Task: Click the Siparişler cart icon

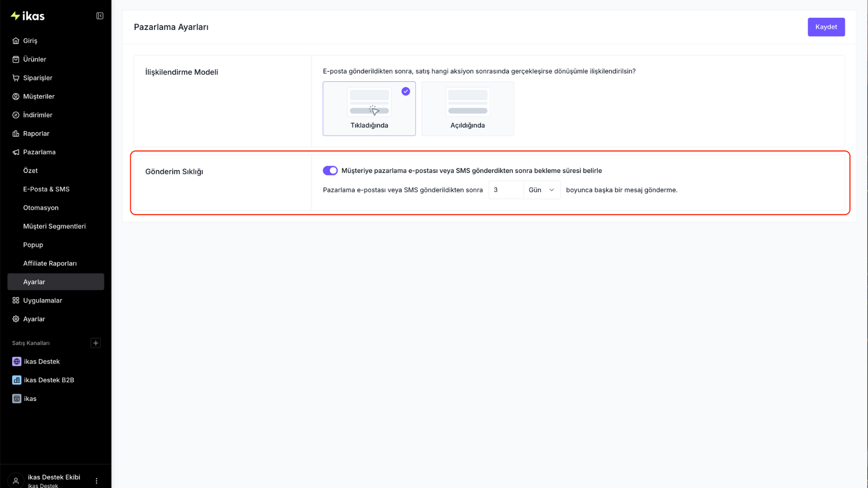Action: click(x=16, y=78)
